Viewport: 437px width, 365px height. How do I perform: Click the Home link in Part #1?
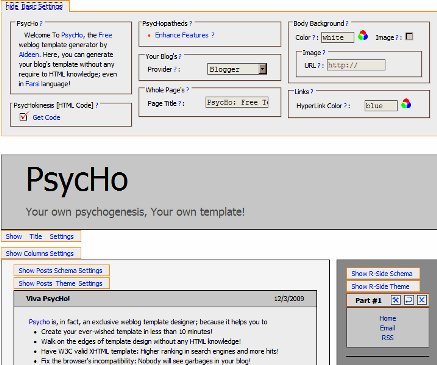[388, 318]
